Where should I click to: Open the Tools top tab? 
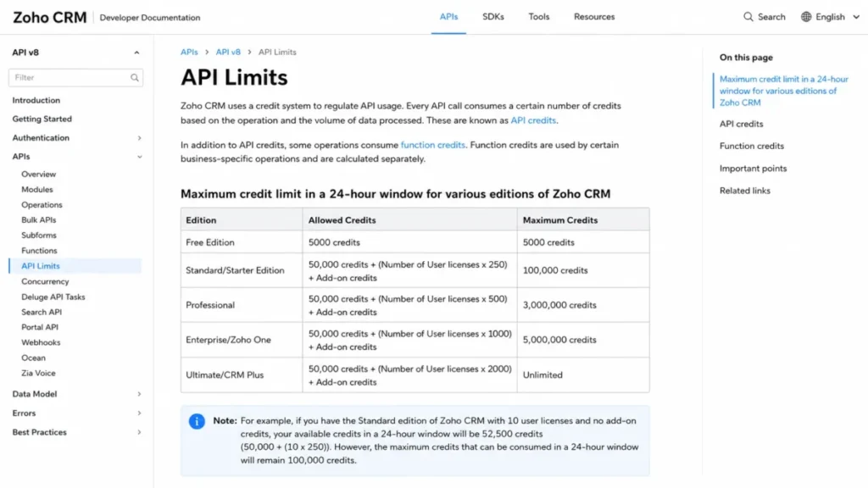538,17
